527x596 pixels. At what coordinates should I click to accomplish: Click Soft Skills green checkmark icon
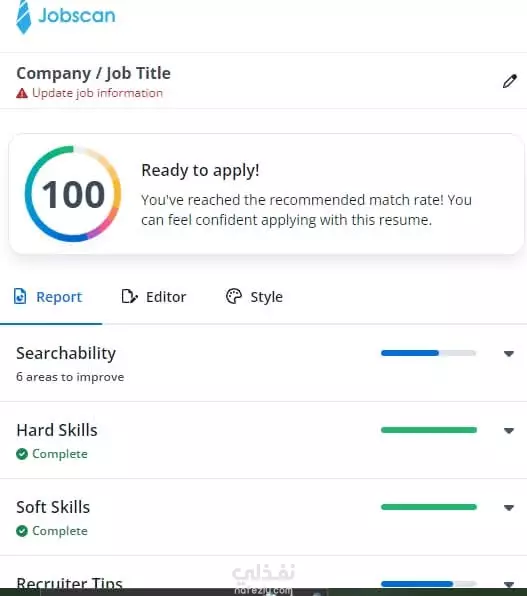pos(22,531)
